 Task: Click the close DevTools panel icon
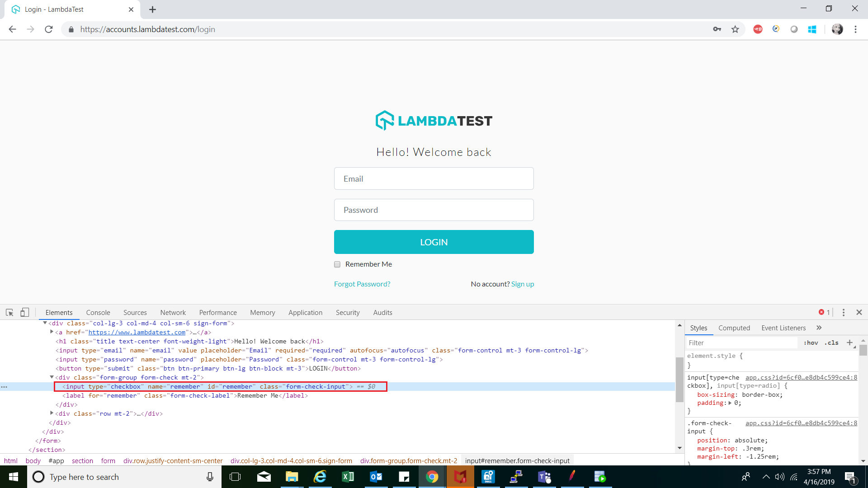[x=859, y=312]
